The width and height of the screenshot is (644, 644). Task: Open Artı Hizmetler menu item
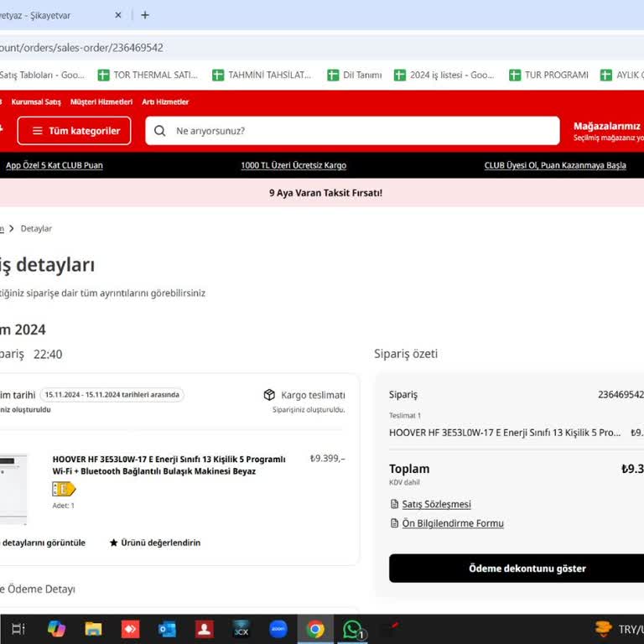tap(165, 101)
